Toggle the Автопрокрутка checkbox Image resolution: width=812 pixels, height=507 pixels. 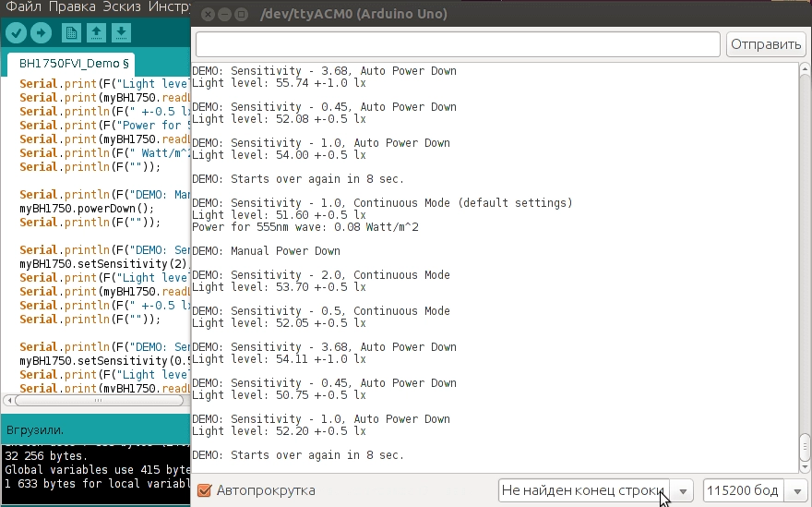205,490
